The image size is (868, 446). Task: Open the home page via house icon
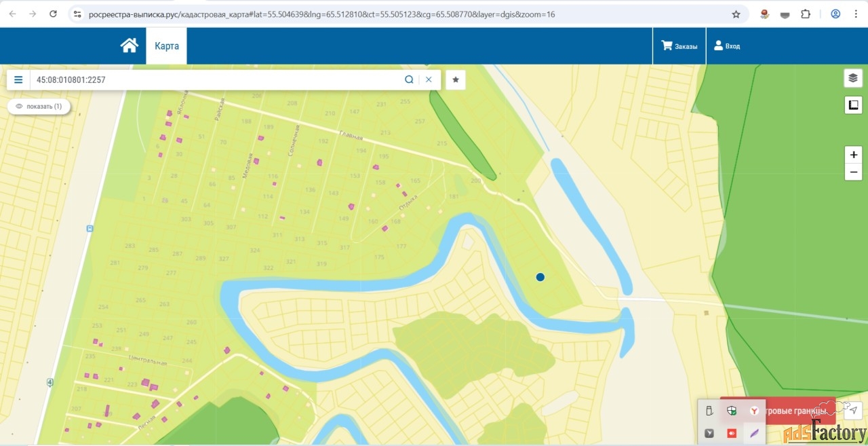(129, 45)
